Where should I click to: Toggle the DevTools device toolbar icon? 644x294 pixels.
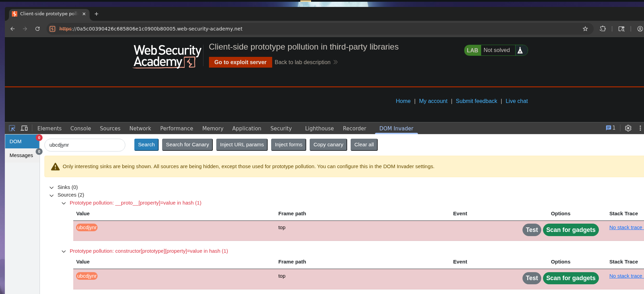click(24, 128)
